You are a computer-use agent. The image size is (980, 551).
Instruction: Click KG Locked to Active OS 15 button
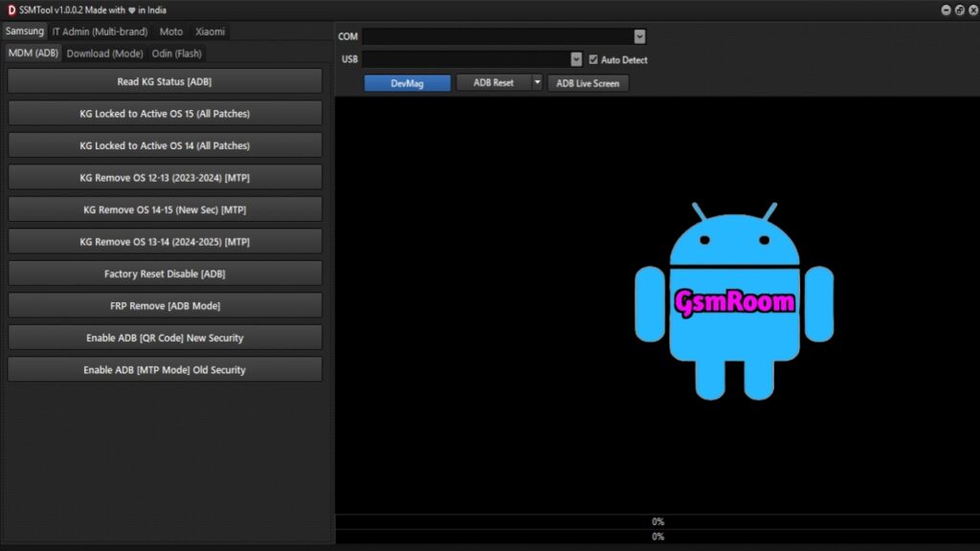(165, 114)
